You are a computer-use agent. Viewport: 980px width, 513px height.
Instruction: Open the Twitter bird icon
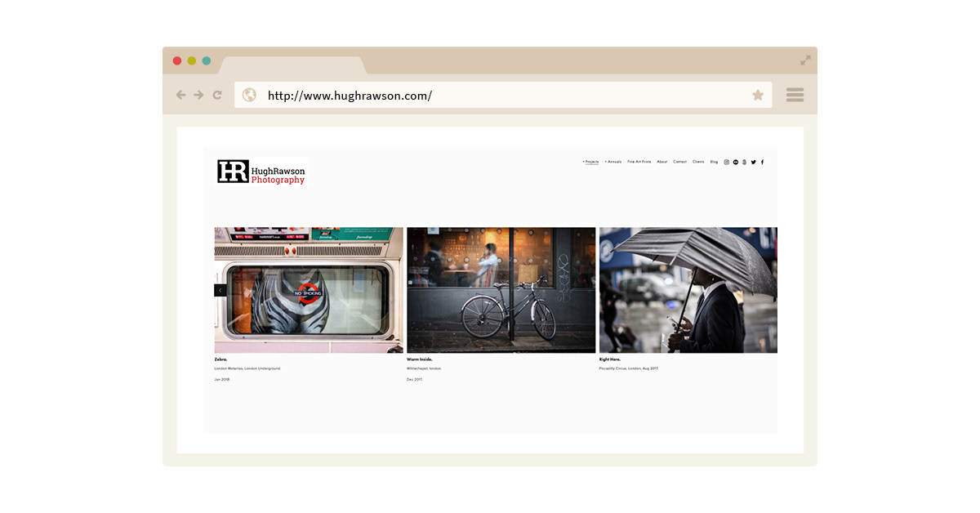click(754, 162)
